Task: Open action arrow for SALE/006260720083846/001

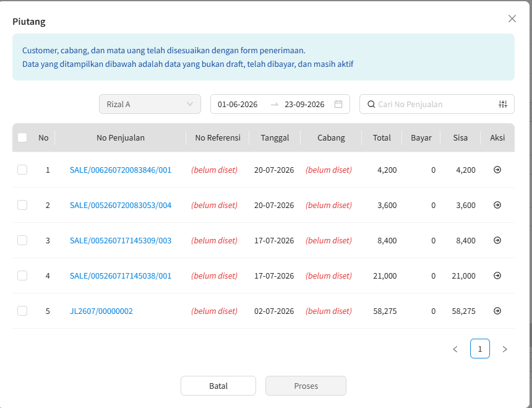Action: point(497,170)
